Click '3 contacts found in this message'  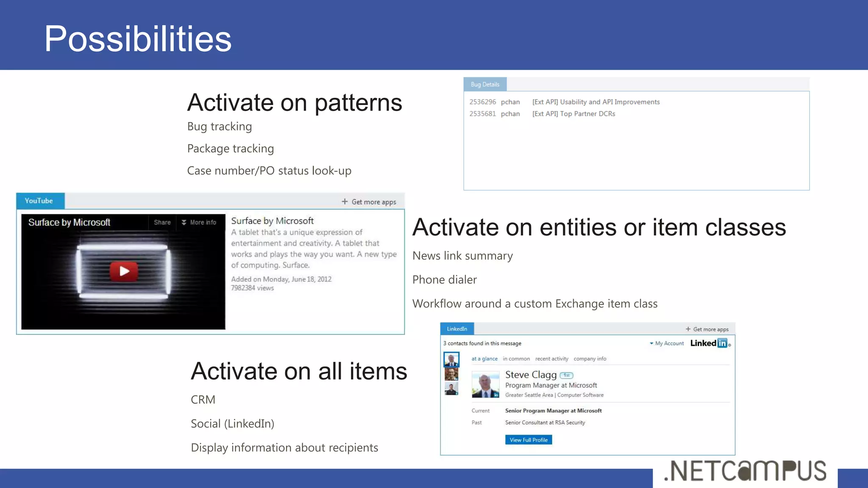482,344
